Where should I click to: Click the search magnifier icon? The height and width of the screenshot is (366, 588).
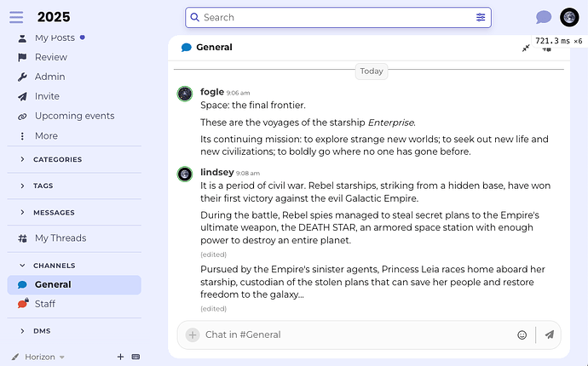pos(194,17)
